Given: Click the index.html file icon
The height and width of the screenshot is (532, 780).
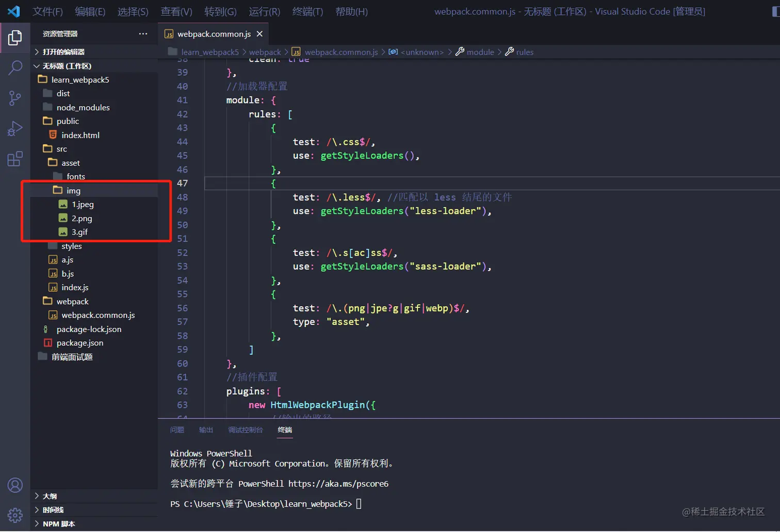Looking at the screenshot, I should tap(53, 135).
